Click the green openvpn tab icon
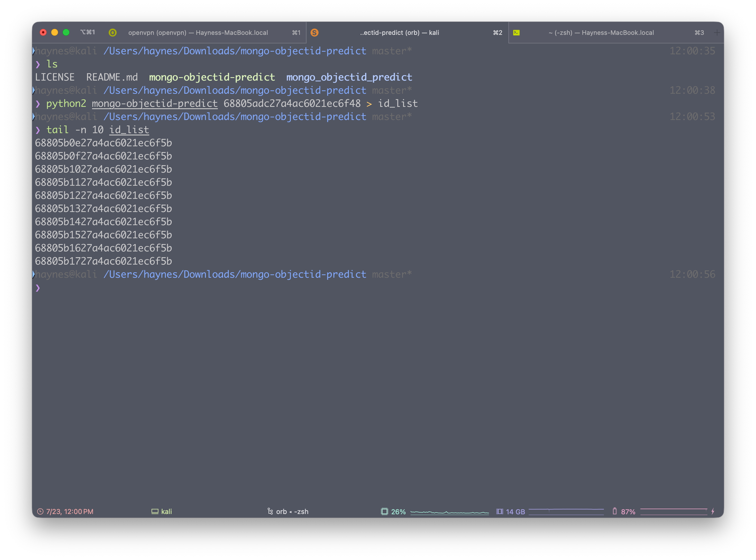This screenshot has width=756, height=560. 113,33
